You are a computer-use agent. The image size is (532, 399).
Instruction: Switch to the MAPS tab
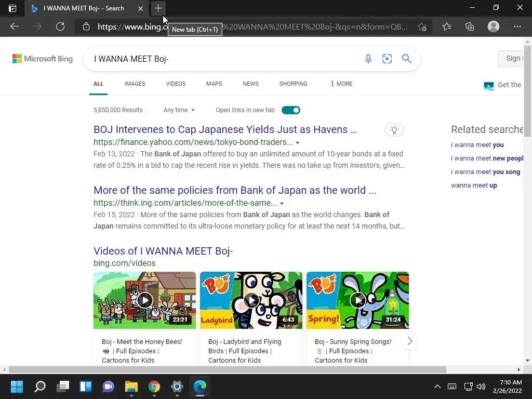click(214, 84)
